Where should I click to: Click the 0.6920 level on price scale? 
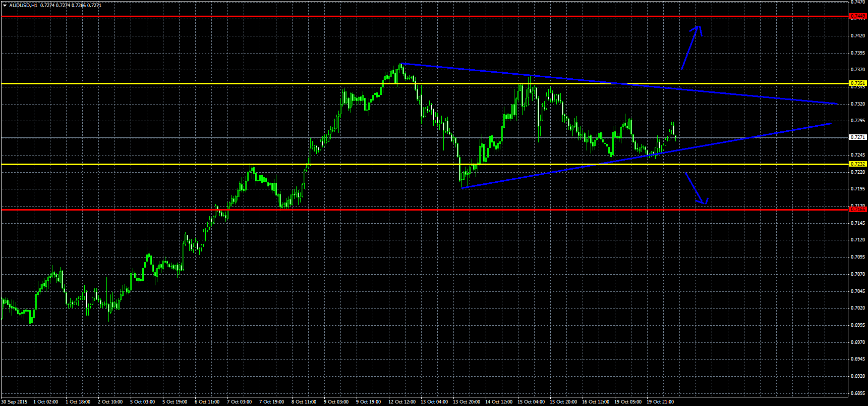(858, 376)
